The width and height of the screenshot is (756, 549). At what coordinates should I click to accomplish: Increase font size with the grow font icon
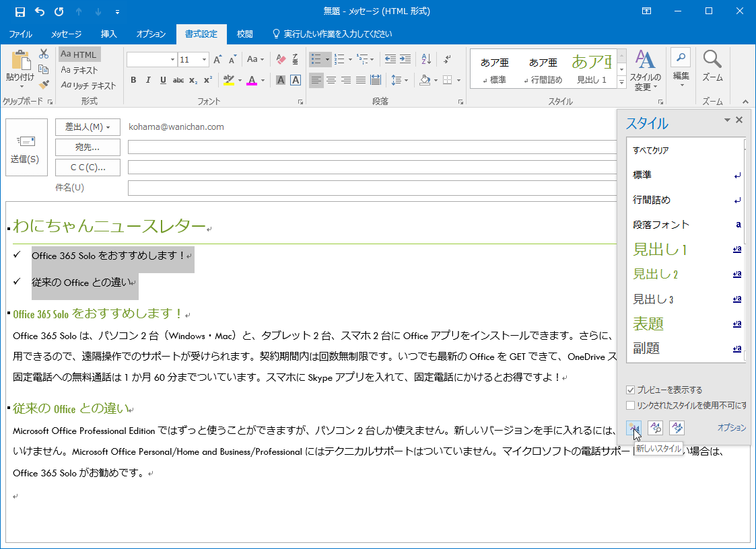pyautogui.click(x=217, y=59)
